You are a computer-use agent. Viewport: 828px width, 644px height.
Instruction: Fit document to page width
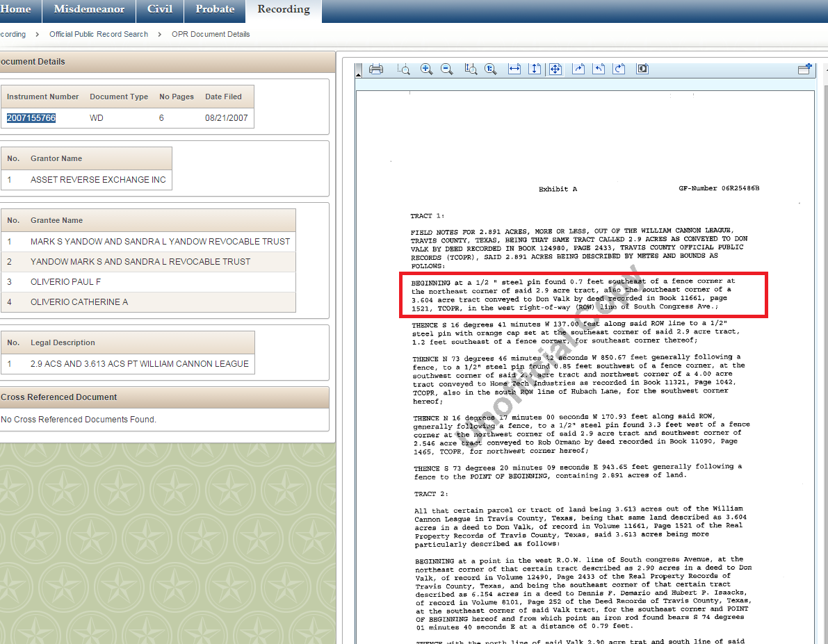pos(514,69)
